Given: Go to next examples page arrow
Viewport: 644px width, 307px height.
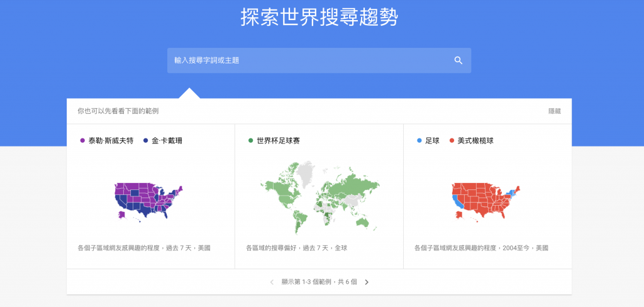Looking at the screenshot, I should coord(367,282).
